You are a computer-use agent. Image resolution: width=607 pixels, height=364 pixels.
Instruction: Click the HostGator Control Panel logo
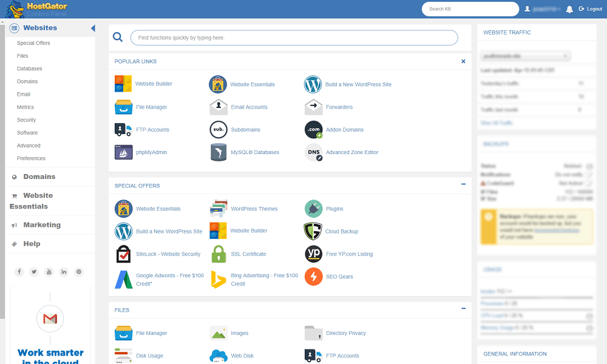[36, 9]
